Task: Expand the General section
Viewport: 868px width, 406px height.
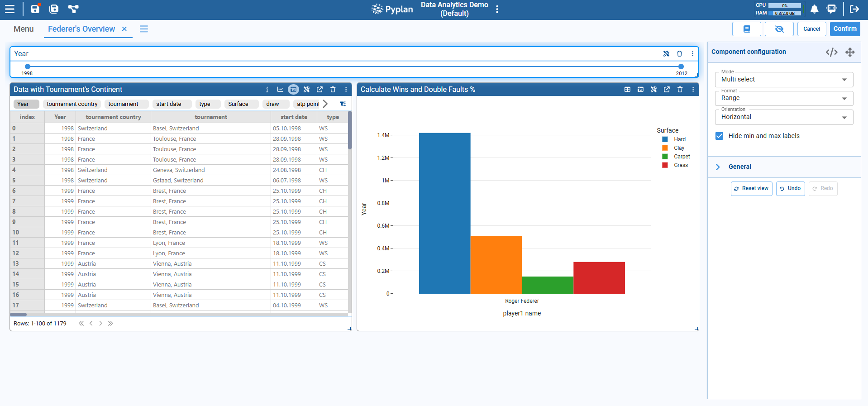Action: click(x=739, y=167)
